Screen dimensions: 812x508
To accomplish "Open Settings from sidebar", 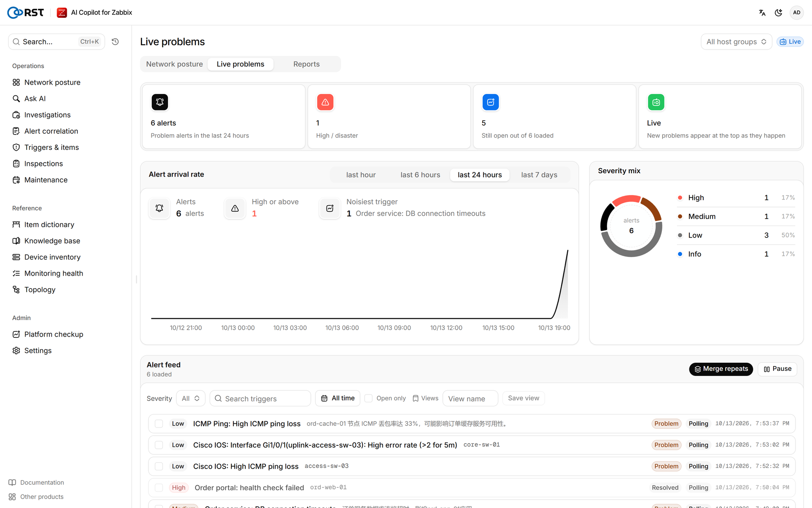I will tap(38, 351).
